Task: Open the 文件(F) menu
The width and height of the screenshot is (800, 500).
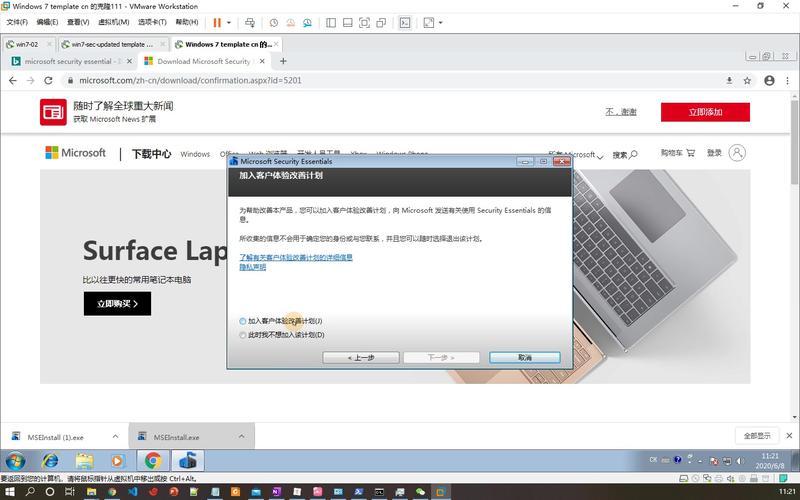Action: [x=17, y=22]
